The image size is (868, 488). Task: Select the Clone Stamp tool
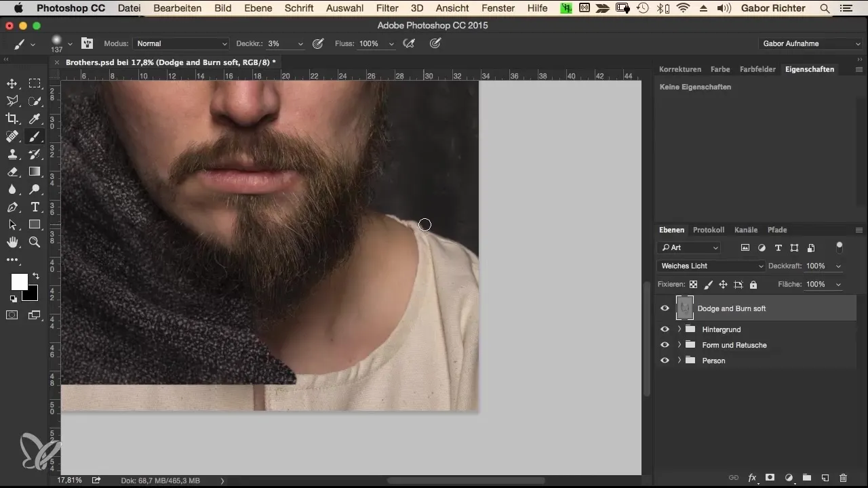tap(12, 154)
